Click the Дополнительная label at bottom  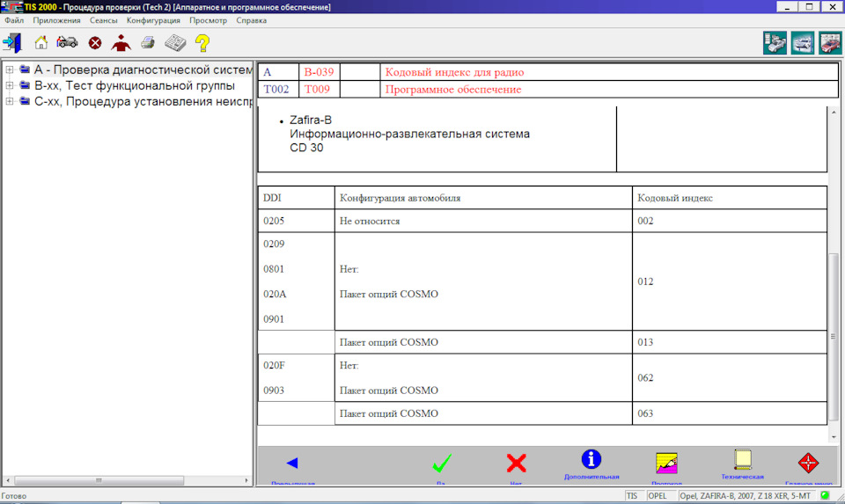click(591, 477)
